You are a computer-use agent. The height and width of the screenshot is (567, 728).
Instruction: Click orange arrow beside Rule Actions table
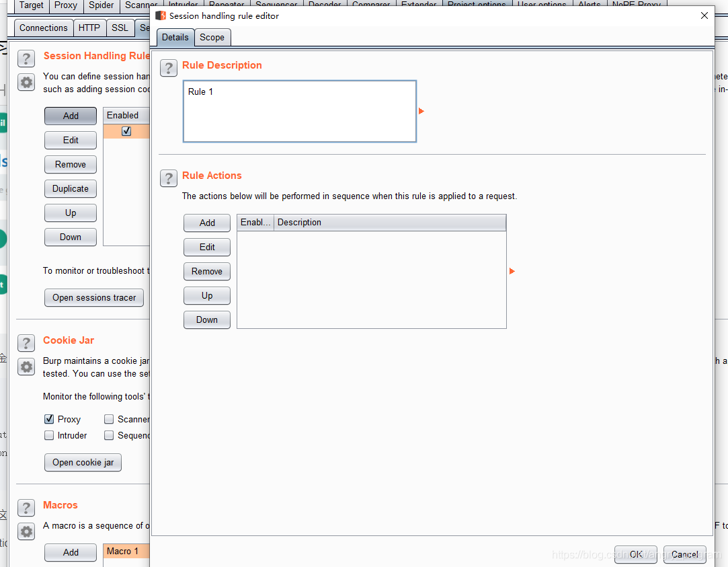coord(512,271)
